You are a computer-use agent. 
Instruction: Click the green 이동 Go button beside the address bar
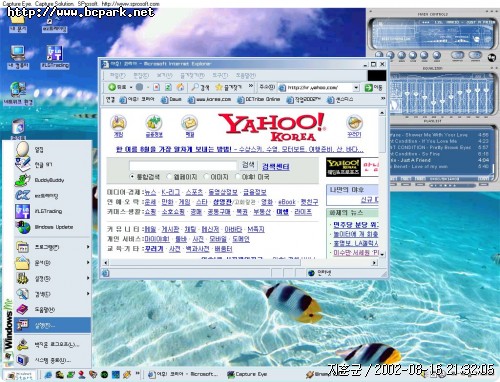tap(374, 88)
